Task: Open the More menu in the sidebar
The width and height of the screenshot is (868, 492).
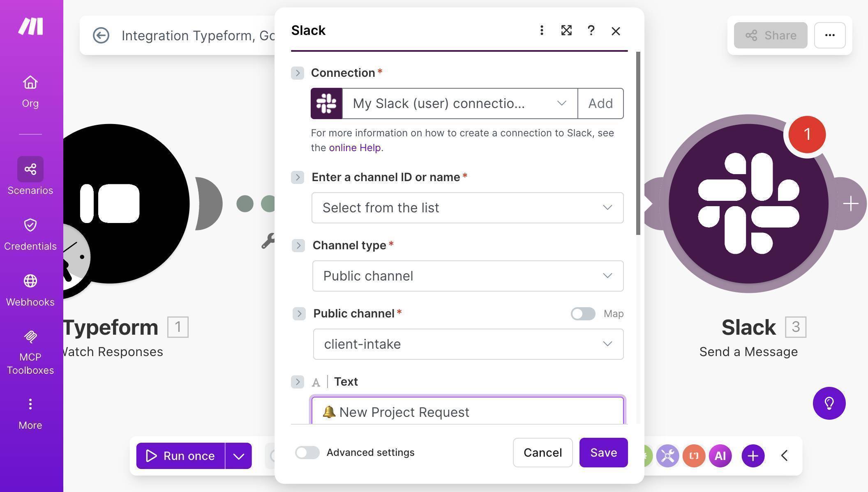Action: tap(30, 404)
